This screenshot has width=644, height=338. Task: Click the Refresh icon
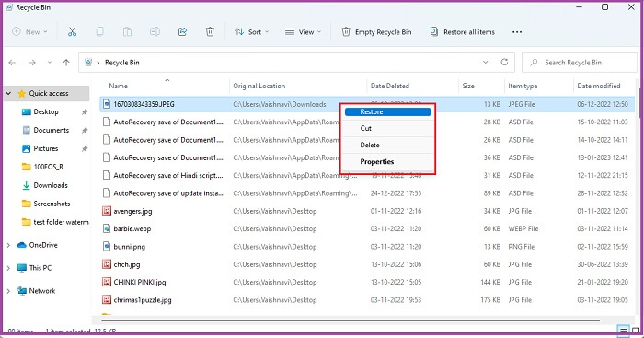504,62
